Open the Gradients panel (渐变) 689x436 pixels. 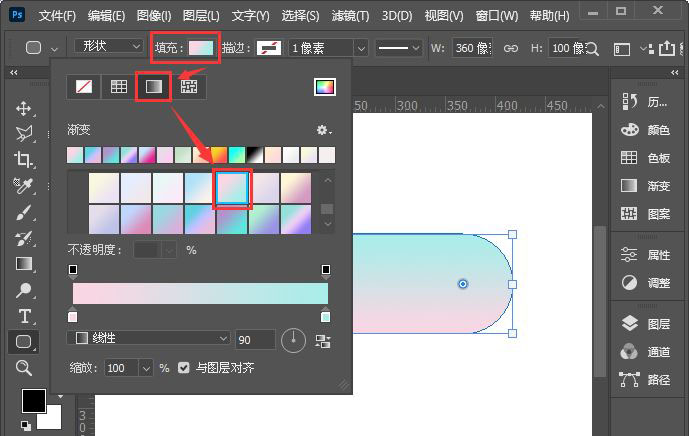(645, 186)
